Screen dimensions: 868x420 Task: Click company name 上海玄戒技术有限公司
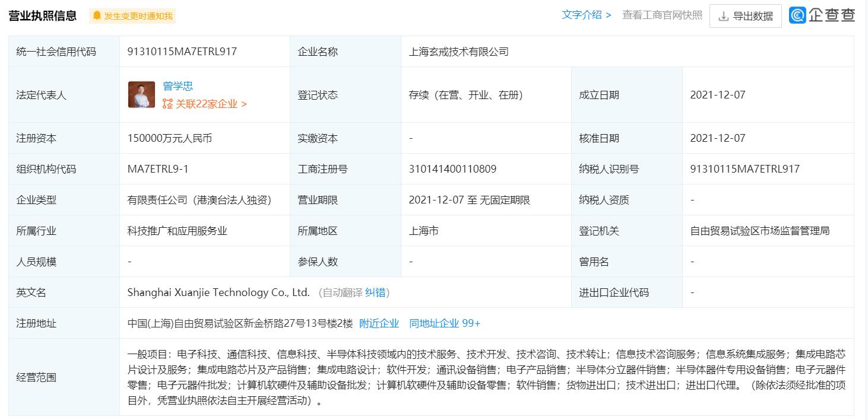coord(459,52)
